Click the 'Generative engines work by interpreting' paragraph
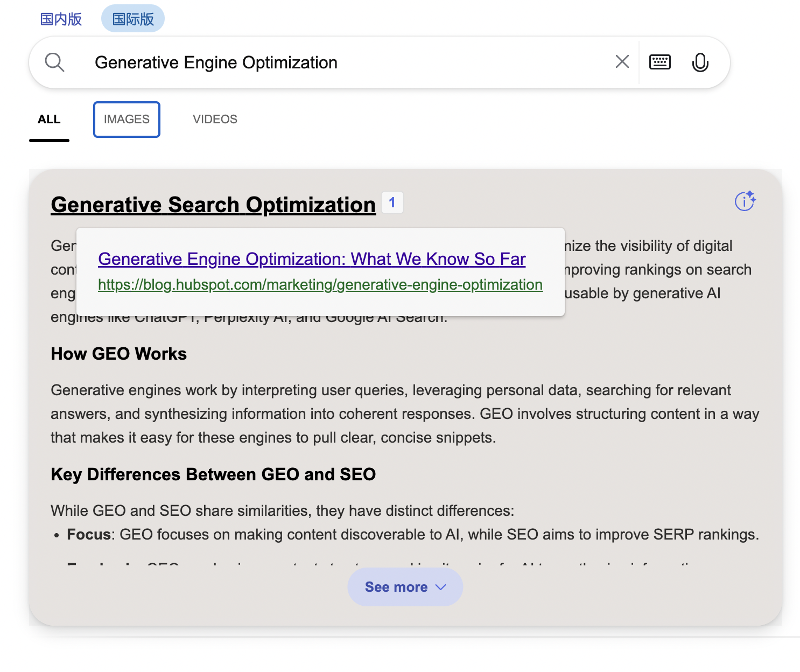Screen dimensions: 800x672 [405, 414]
